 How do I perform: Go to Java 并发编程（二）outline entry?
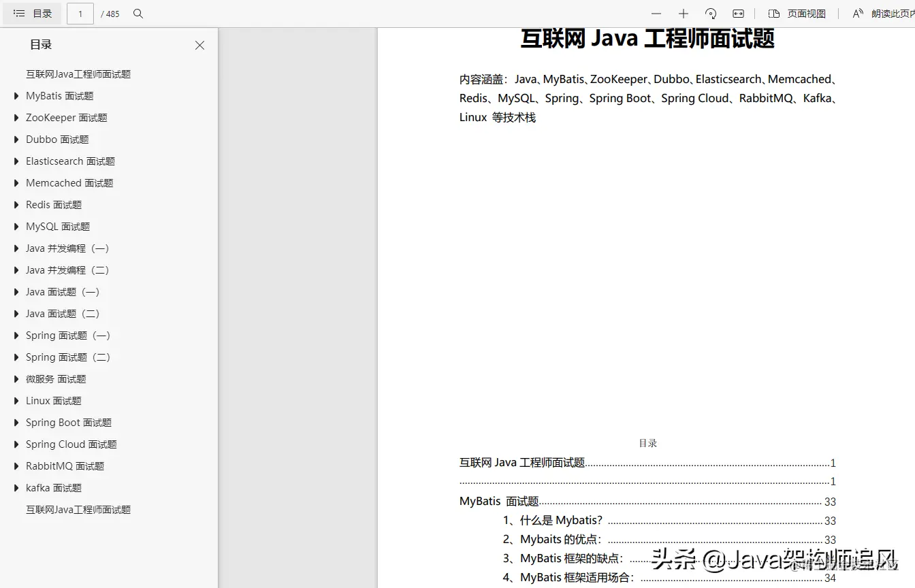(67, 270)
